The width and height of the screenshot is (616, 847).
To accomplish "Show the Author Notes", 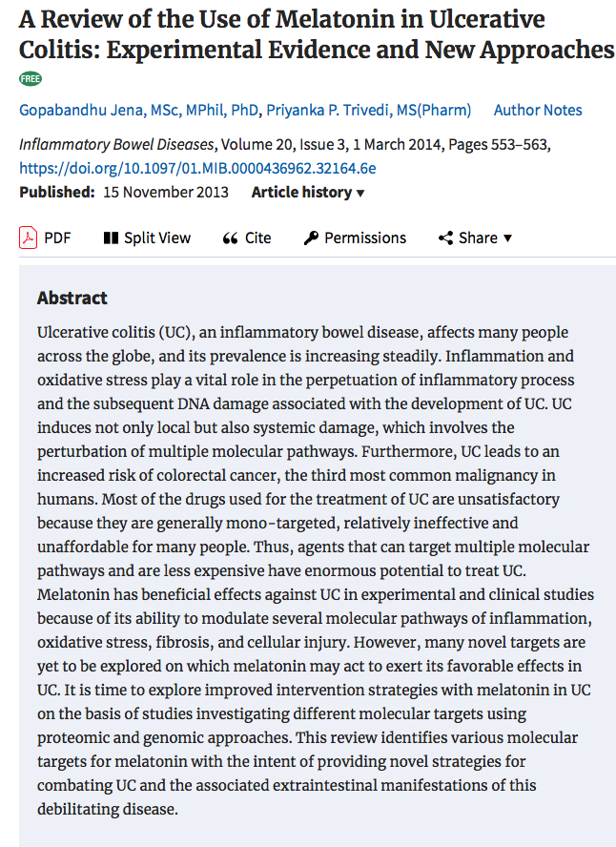I will 538,111.
